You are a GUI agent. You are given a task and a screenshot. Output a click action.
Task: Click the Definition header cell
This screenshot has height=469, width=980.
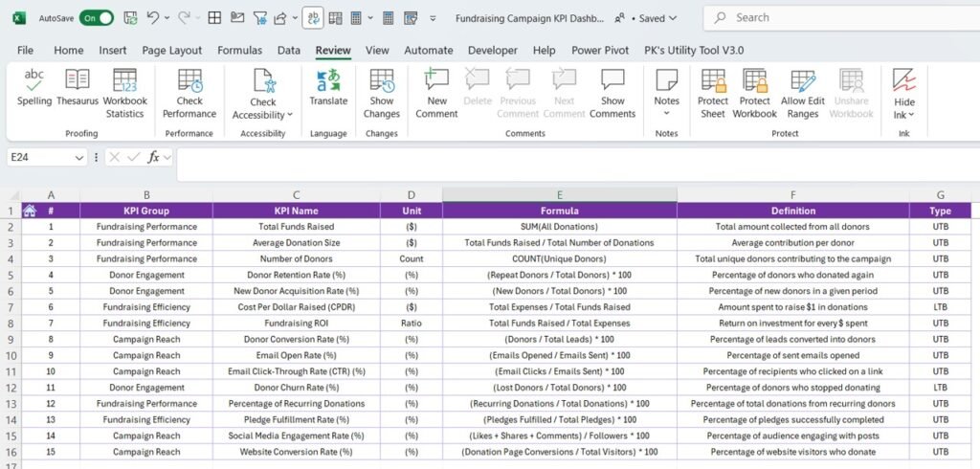(x=793, y=211)
